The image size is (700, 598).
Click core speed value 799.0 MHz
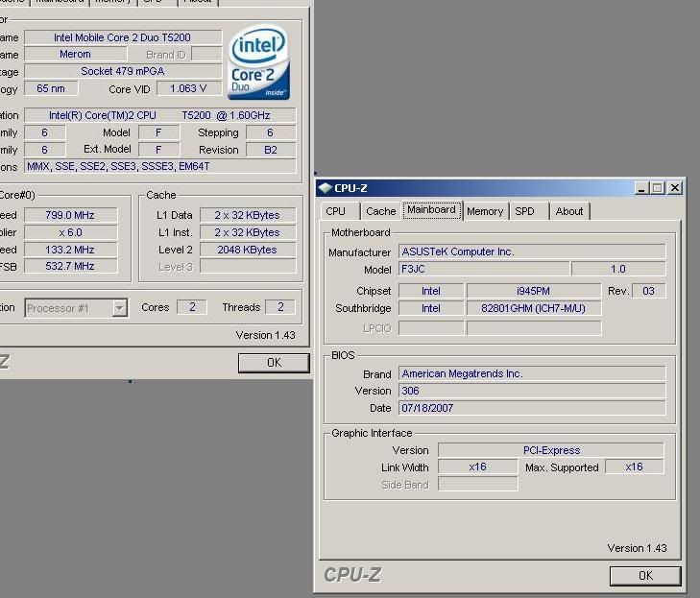70,215
